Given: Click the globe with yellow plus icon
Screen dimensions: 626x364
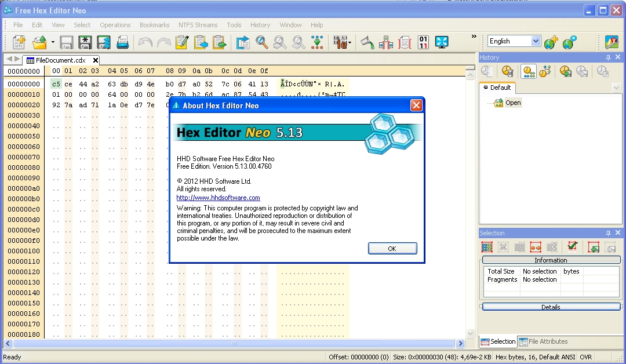Looking at the screenshot, I should (x=551, y=42).
